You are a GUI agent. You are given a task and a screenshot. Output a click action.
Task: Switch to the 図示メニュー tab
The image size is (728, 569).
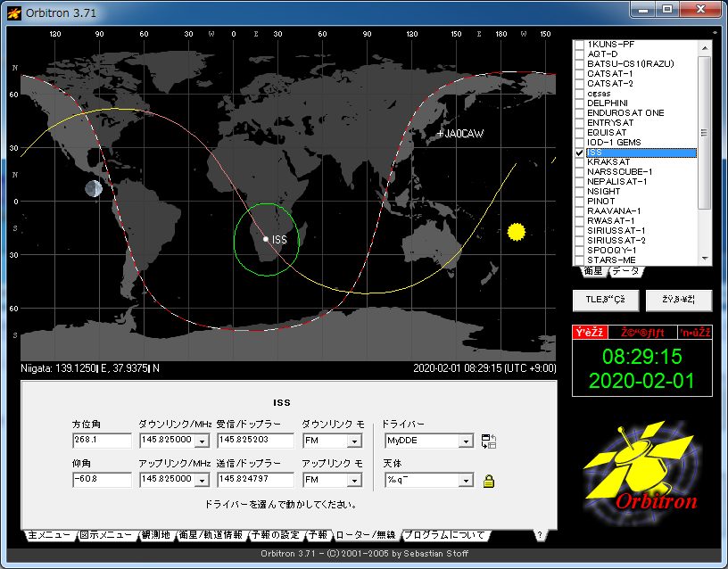(x=106, y=535)
